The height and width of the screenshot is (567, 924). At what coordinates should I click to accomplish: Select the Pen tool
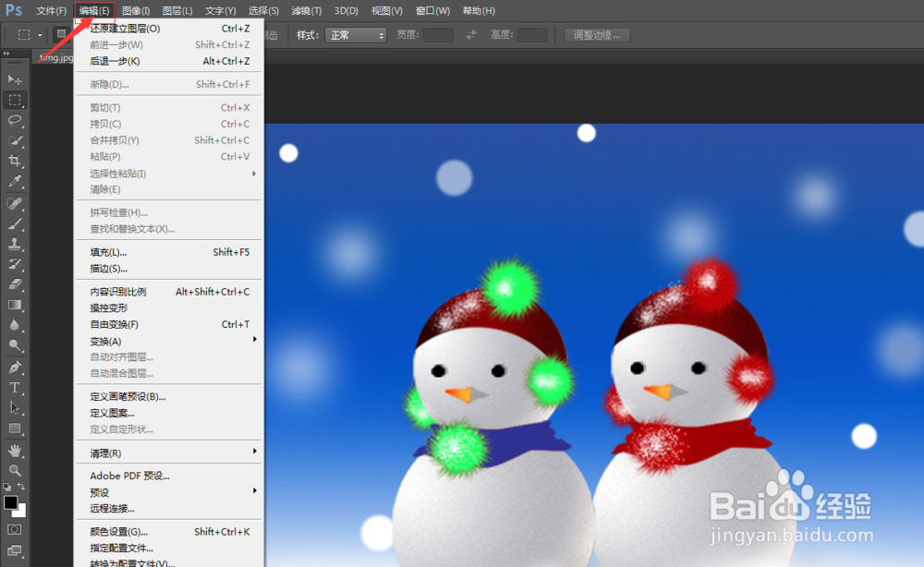click(x=15, y=368)
